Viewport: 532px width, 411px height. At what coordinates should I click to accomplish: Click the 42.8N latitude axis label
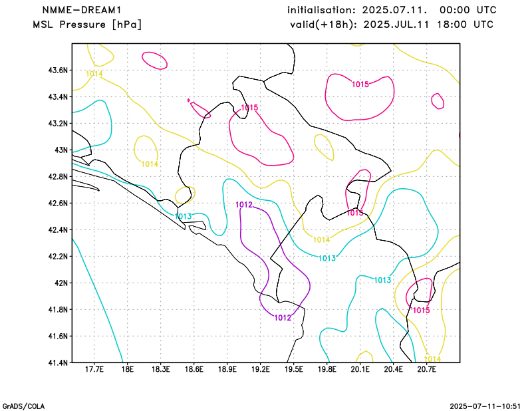click(x=58, y=176)
